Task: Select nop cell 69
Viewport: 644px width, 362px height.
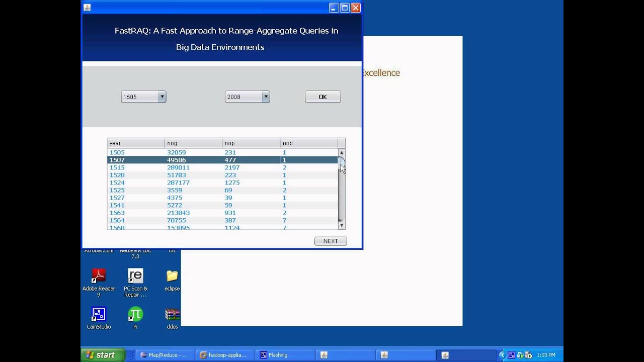Action: click(x=251, y=190)
